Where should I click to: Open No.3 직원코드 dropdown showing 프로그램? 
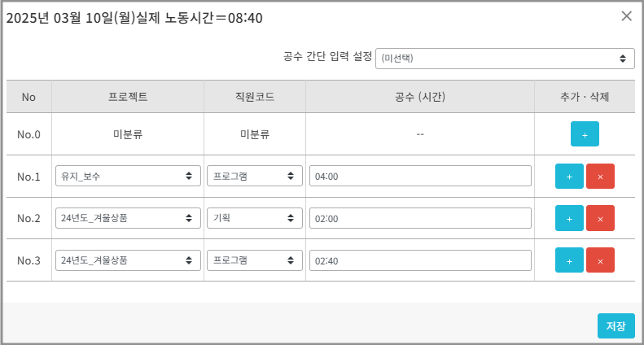click(x=254, y=260)
